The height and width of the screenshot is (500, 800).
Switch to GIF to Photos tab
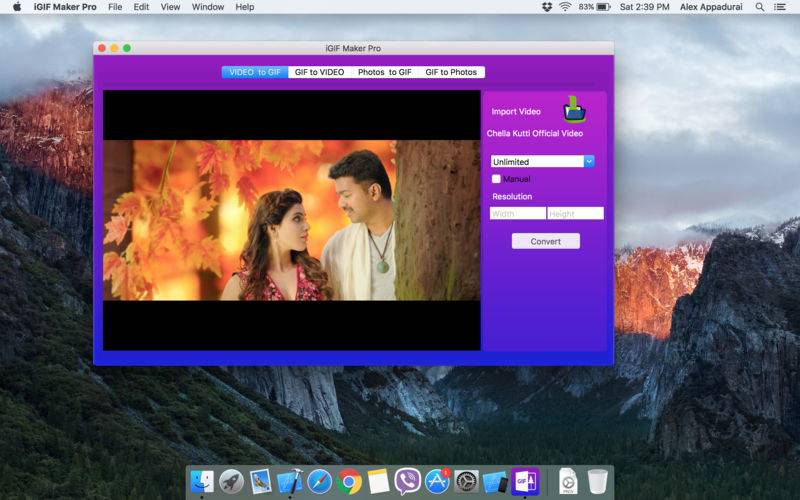(x=451, y=72)
